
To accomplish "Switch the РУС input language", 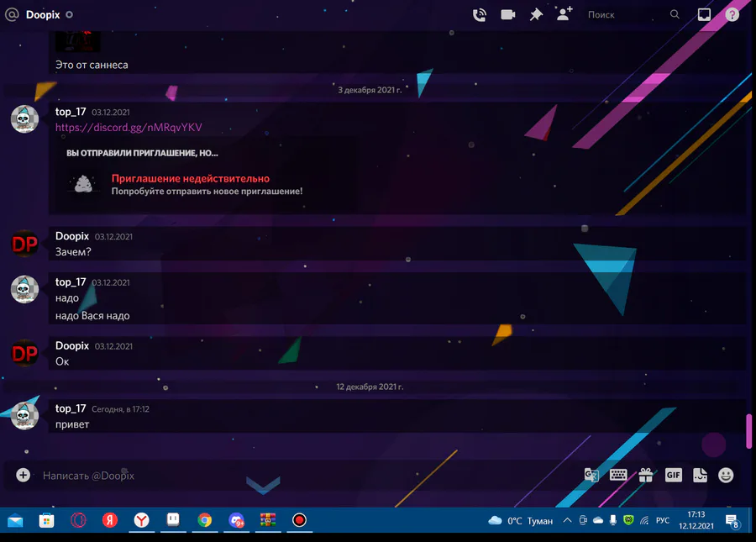I will click(663, 520).
